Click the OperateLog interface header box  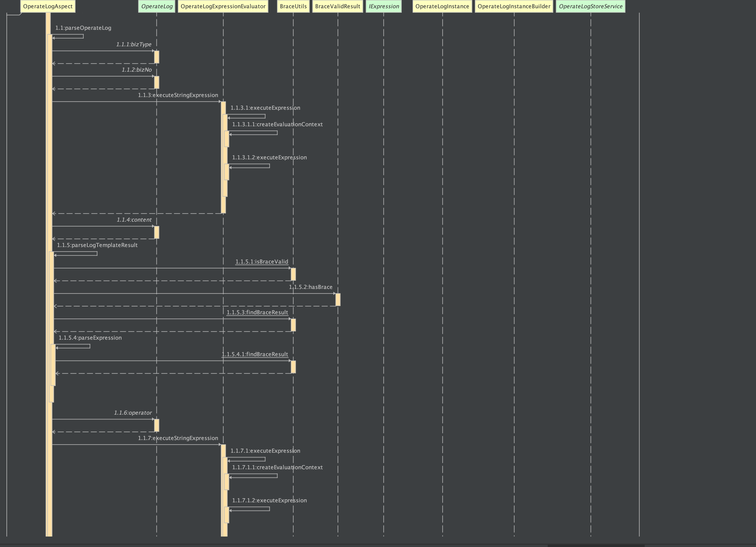tap(157, 6)
